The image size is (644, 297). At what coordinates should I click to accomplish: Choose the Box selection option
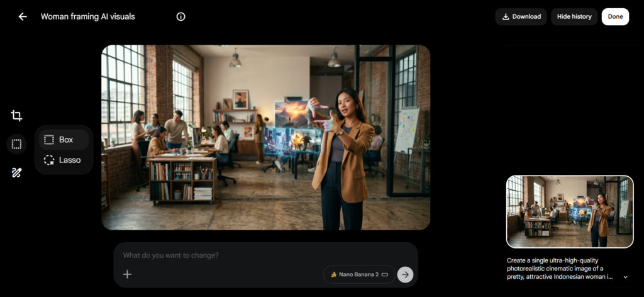[64, 140]
